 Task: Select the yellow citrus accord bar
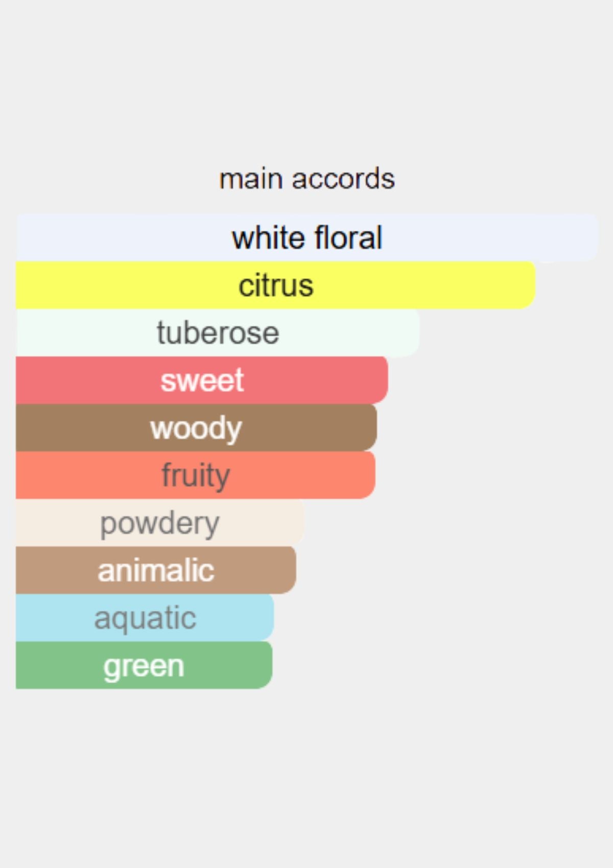click(x=276, y=285)
